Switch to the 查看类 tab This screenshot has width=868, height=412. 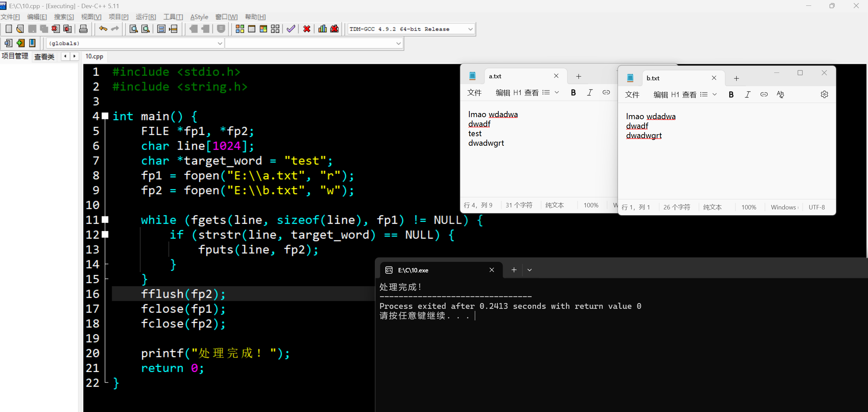(44, 57)
